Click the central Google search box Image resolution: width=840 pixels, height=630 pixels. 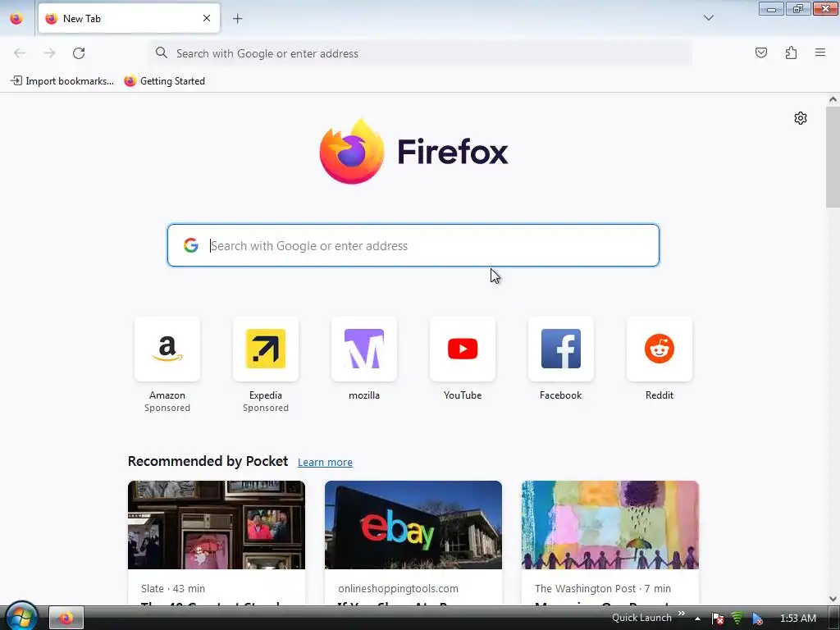[x=413, y=245]
